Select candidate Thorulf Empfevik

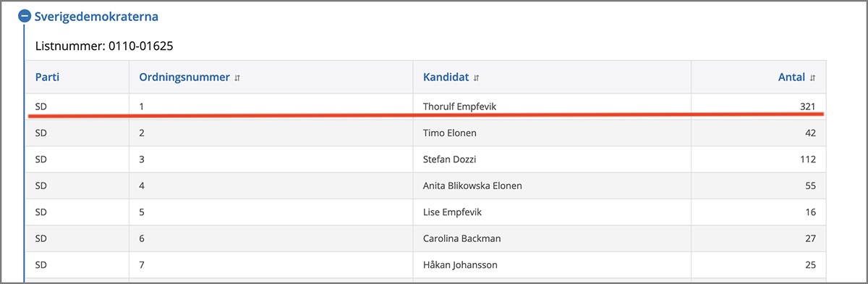[459, 106]
